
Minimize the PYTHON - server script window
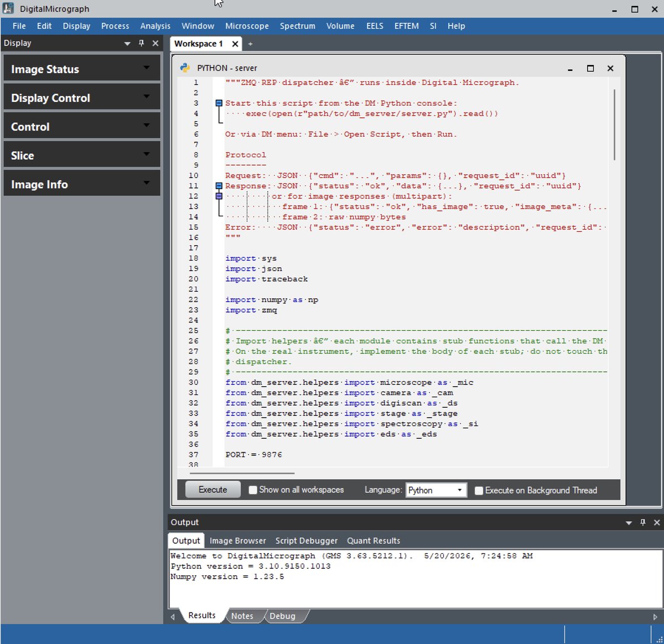pyautogui.click(x=570, y=68)
